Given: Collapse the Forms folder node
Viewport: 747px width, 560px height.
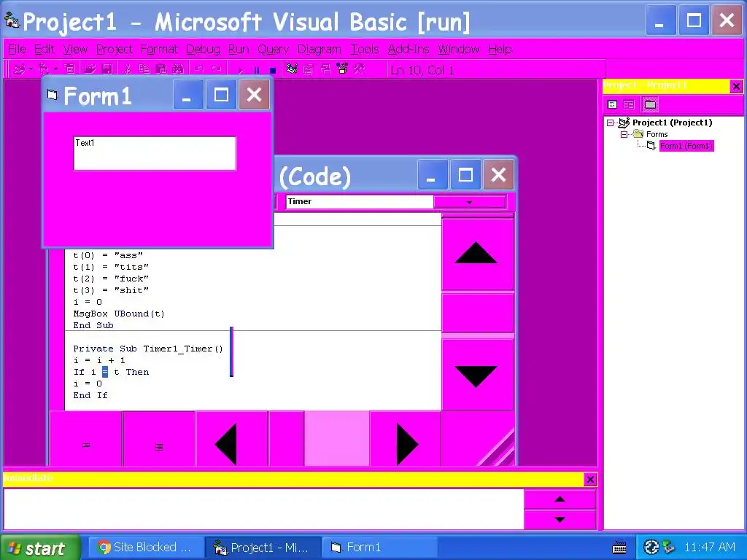Looking at the screenshot, I should (624, 135).
